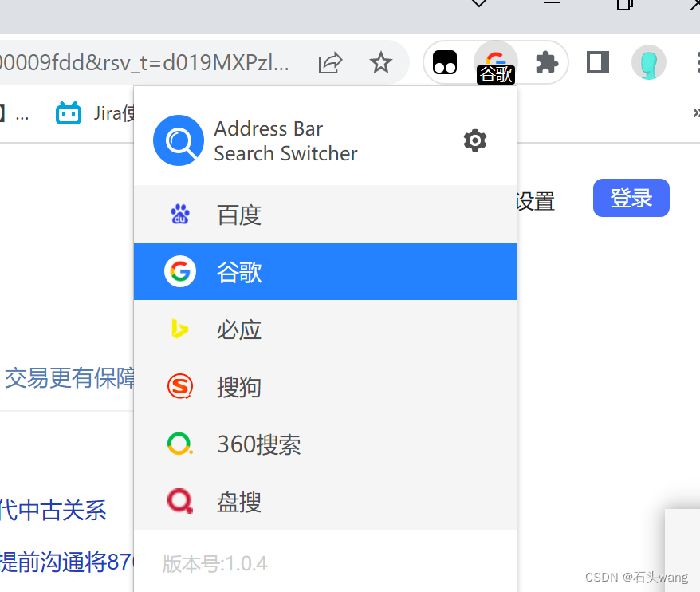Click the 登录 login button
Image resolution: width=700 pixels, height=592 pixels.
[x=631, y=198]
